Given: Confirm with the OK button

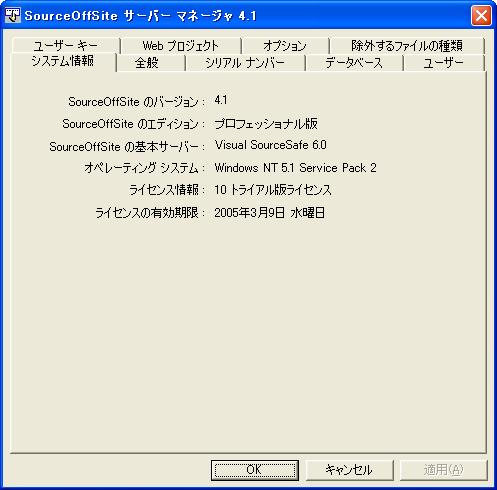Looking at the screenshot, I should pos(255,470).
